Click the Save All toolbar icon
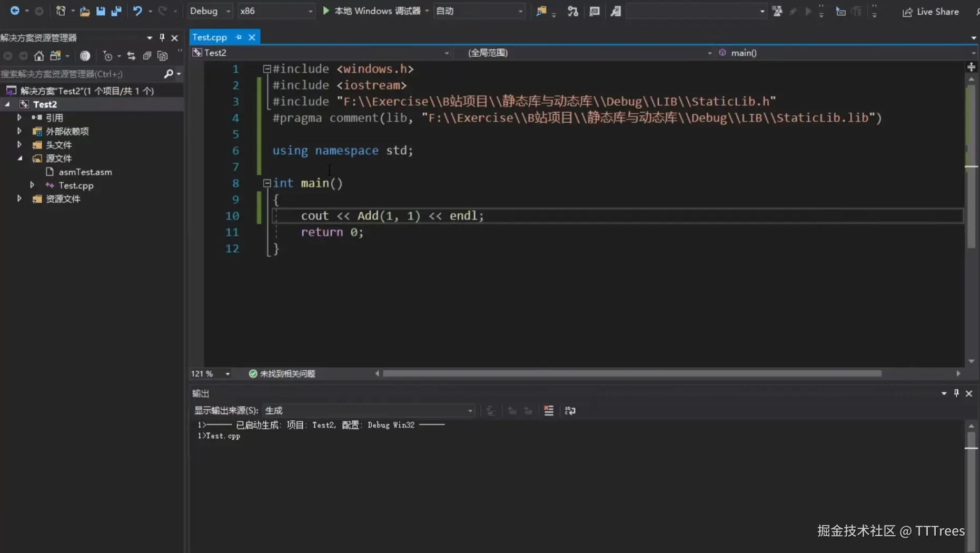 point(116,11)
